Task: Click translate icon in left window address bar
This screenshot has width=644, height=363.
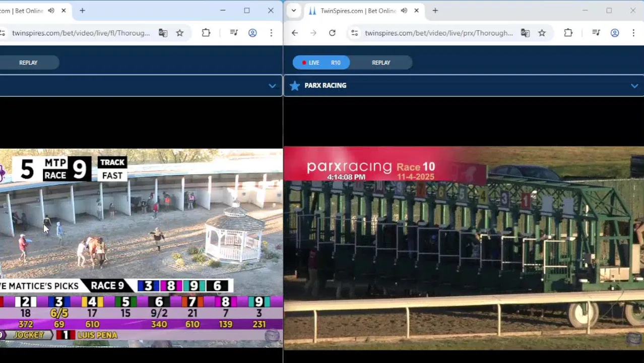Action: click(x=163, y=33)
